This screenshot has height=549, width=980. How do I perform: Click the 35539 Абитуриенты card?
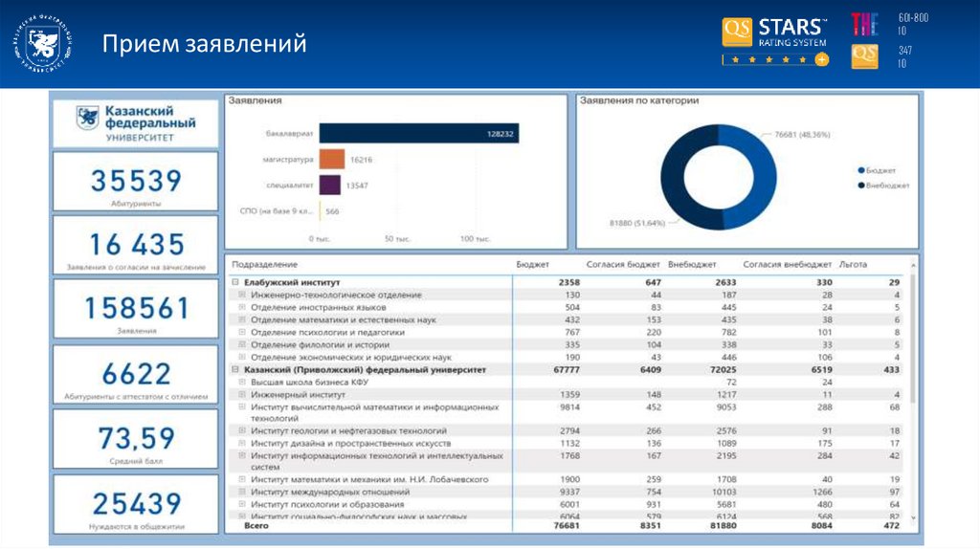(x=136, y=181)
